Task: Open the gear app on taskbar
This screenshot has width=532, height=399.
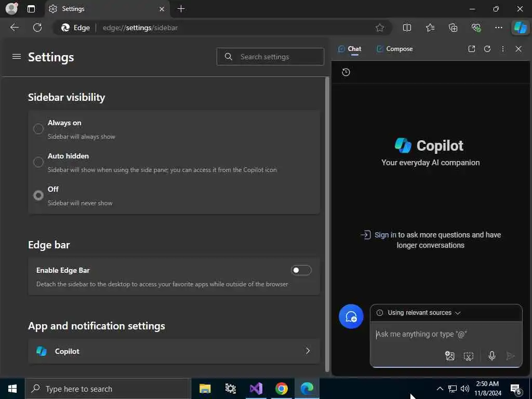Action: pos(230,389)
